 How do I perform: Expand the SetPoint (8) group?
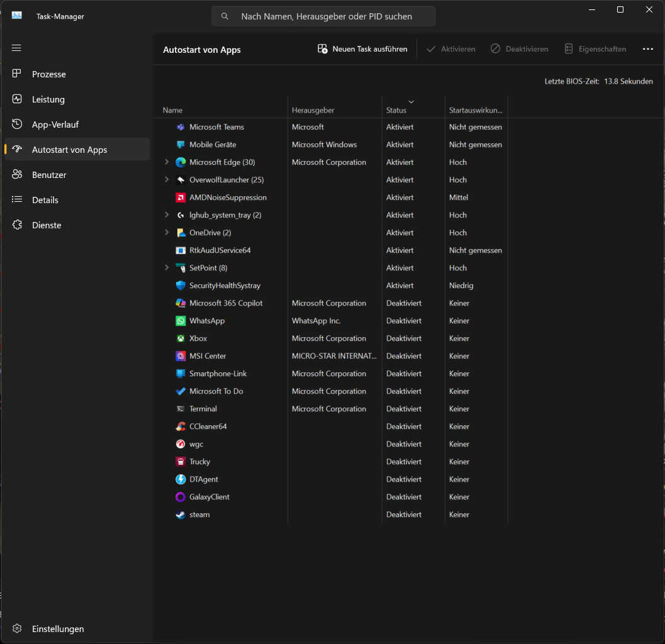(167, 267)
